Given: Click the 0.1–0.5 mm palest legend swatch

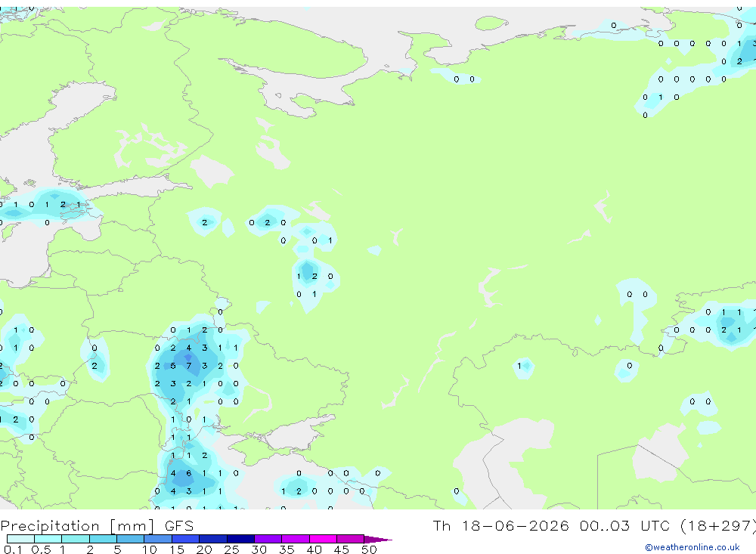Looking at the screenshot, I should tap(20, 539).
